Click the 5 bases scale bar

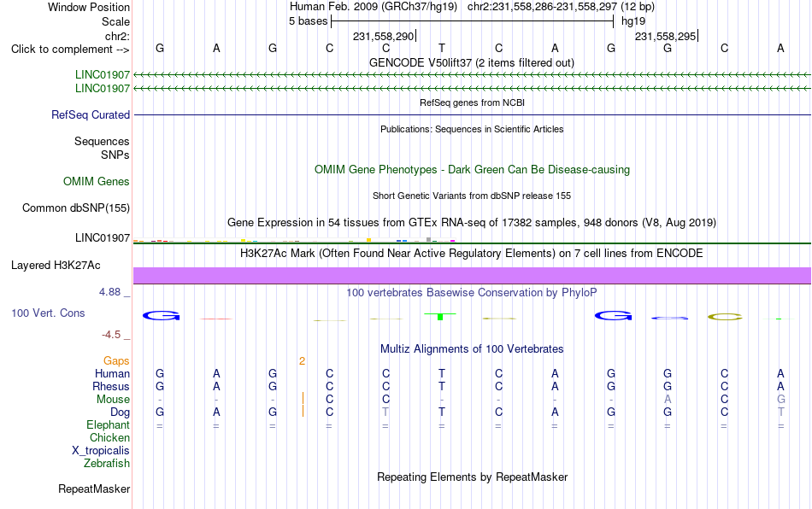(473, 21)
